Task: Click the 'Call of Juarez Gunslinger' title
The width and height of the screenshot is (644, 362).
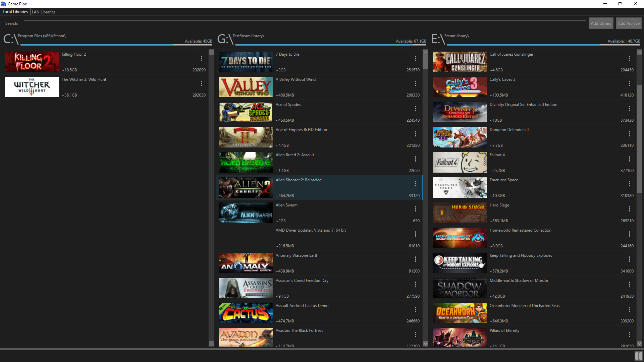Action: 511,54
